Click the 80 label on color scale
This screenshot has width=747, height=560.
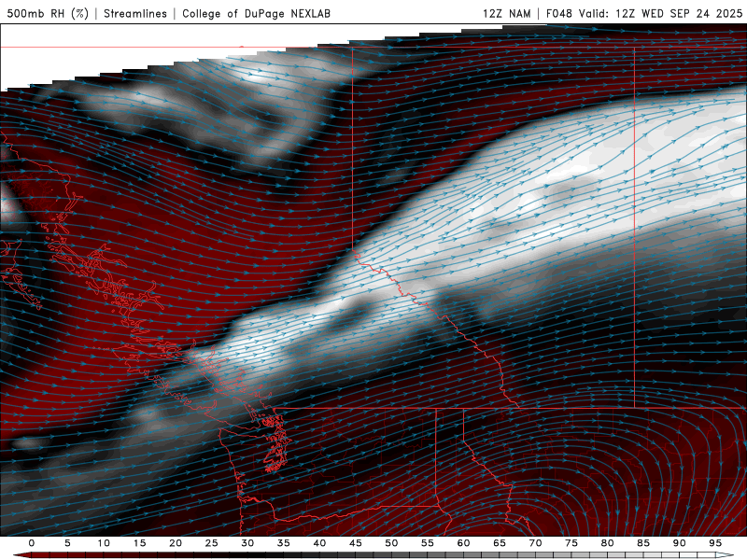(x=607, y=543)
